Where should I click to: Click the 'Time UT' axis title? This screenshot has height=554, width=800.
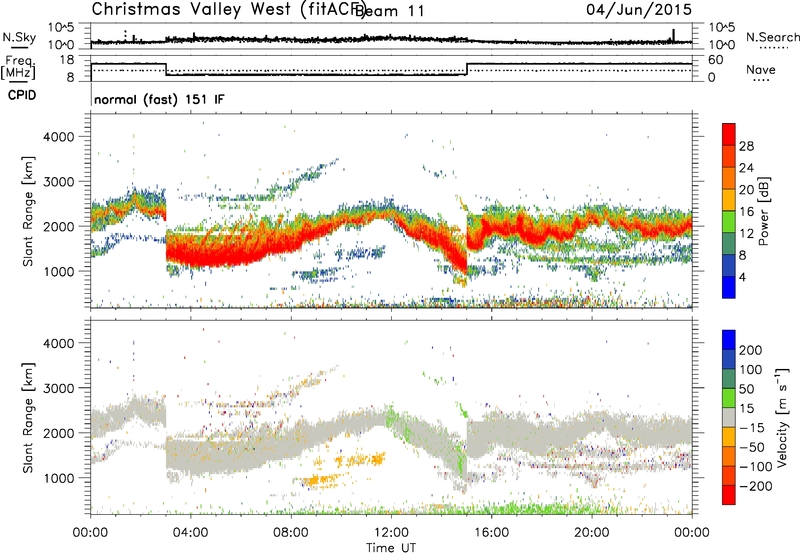tap(391, 547)
